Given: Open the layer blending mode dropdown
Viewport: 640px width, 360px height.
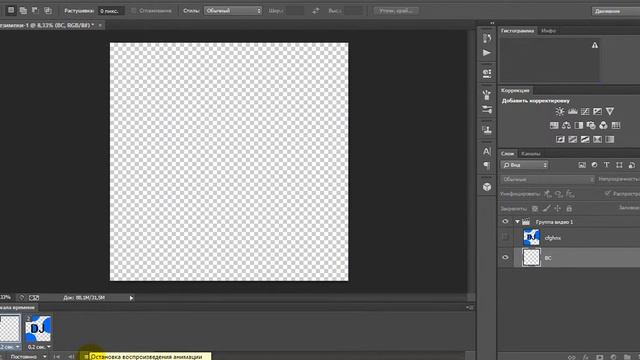Looking at the screenshot, I should pyautogui.click(x=547, y=179).
